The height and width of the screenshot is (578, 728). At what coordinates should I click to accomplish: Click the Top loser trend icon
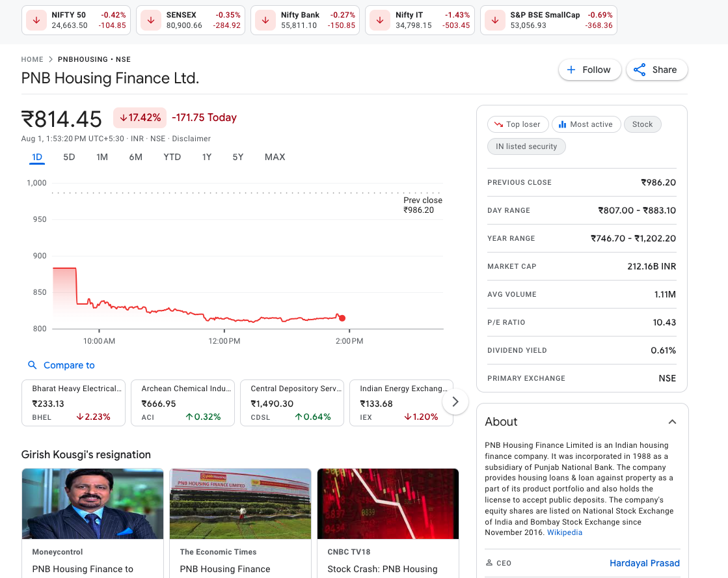pos(498,124)
